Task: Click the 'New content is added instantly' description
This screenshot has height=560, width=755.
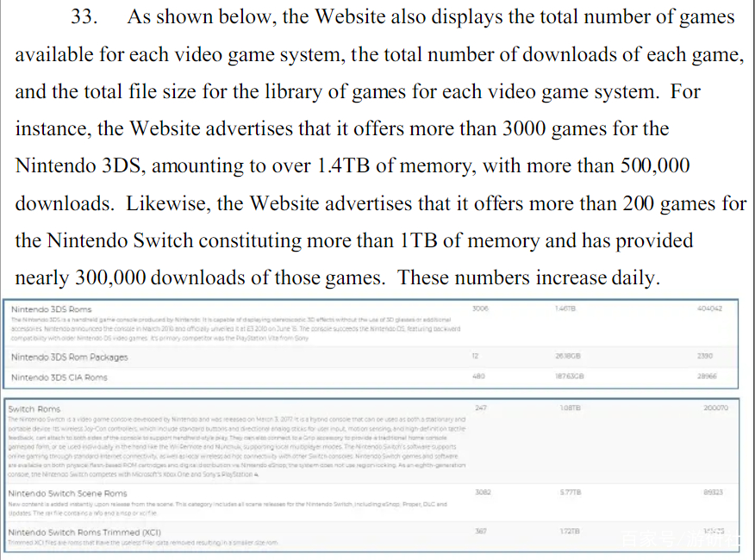Action: 228,508
